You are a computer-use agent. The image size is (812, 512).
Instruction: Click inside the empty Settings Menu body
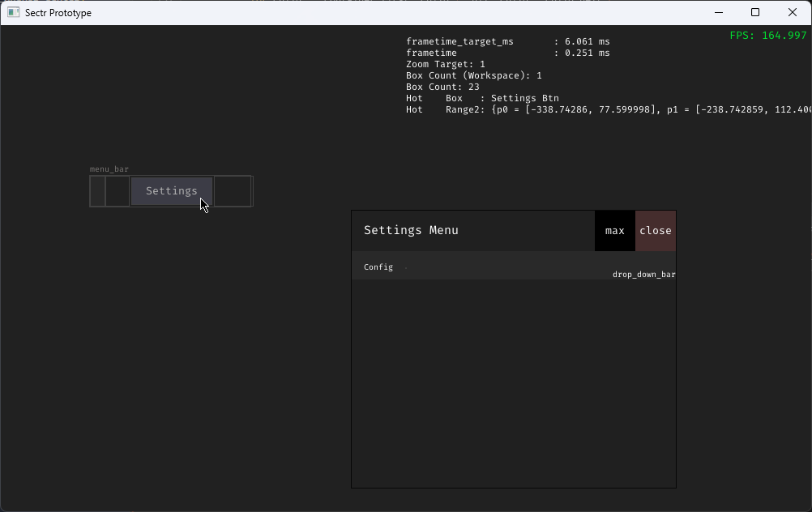pyautogui.click(x=513, y=381)
